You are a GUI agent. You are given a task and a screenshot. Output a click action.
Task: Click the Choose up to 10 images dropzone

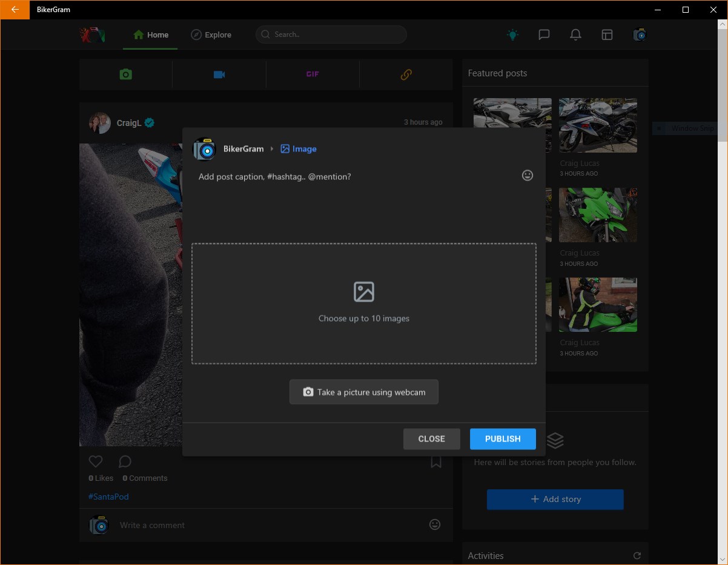click(x=364, y=303)
